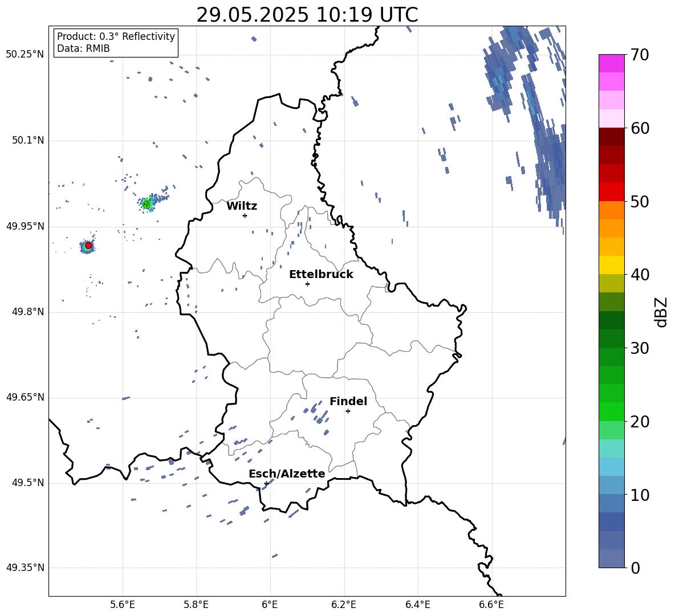Click the yellow colorbar segment above the 40 tick
Viewport: 675px width, 616px height.
pyautogui.click(x=611, y=265)
